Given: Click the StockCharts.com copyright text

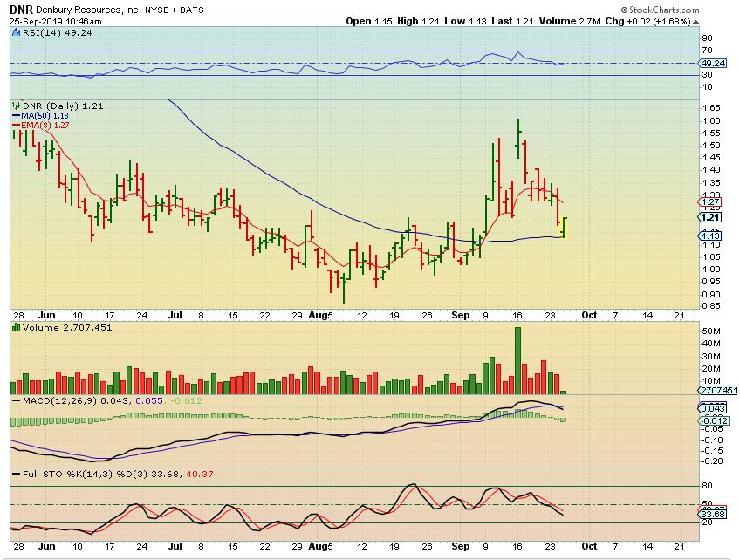Looking at the screenshot, I should tap(660, 10).
